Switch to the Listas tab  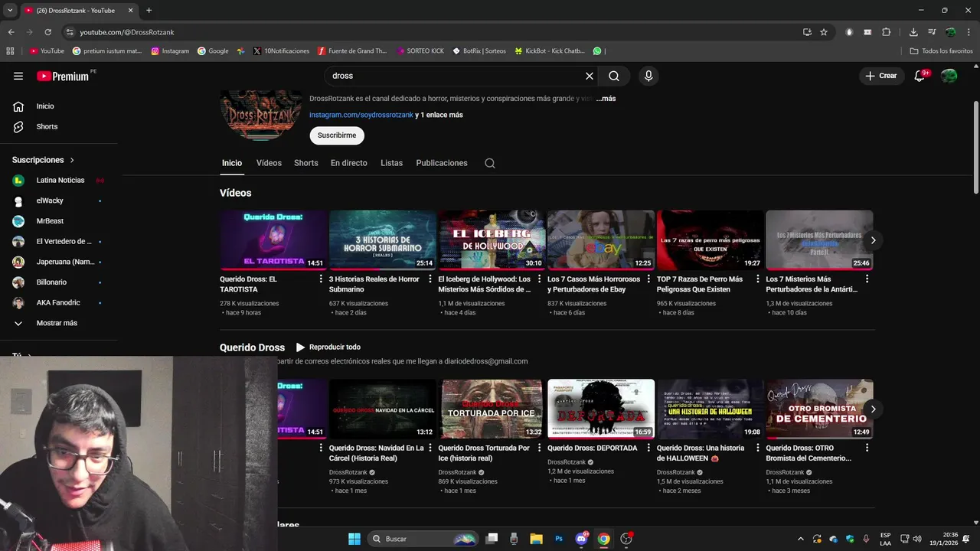point(391,163)
